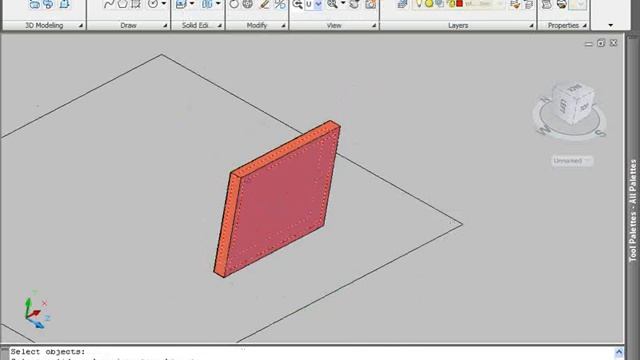The image size is (640, 360).
Task: Open dropdown arrow of second Solid Editing tool
Action: 218,4
